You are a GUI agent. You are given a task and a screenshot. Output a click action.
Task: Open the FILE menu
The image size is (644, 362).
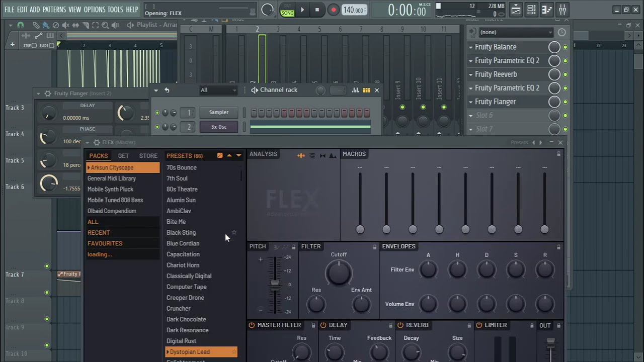(x=9, y=10)
